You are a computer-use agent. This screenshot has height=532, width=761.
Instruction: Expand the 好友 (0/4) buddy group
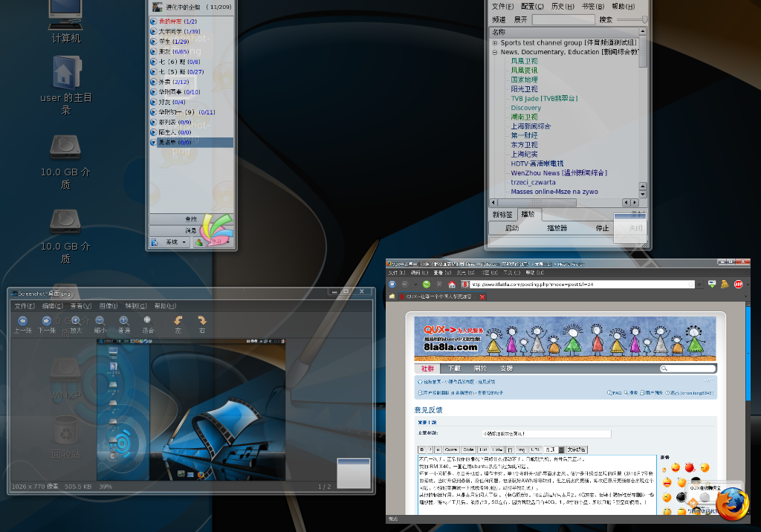(153, 102)
